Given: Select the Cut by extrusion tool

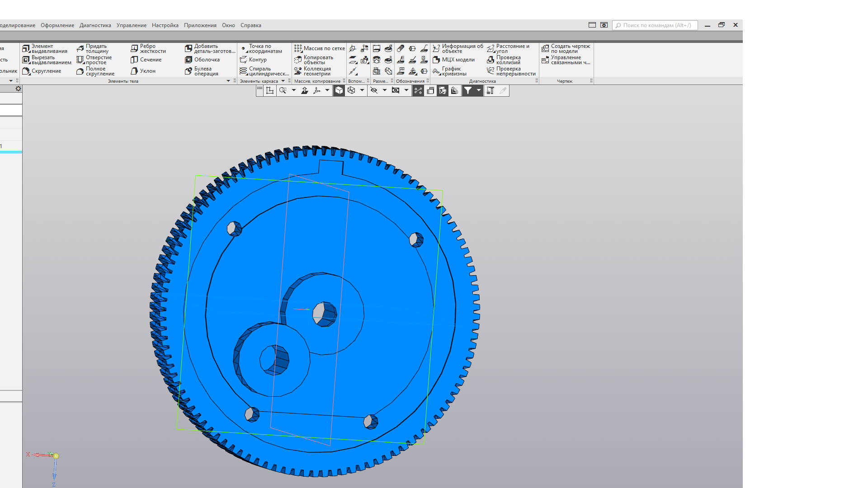Looking at the screenshot, I should tap(47, 60).
